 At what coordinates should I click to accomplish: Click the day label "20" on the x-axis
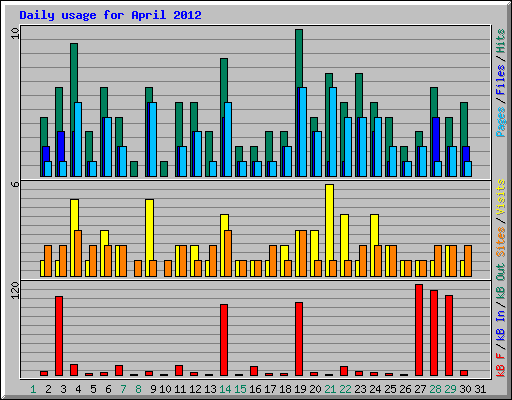tap(315, 389)
